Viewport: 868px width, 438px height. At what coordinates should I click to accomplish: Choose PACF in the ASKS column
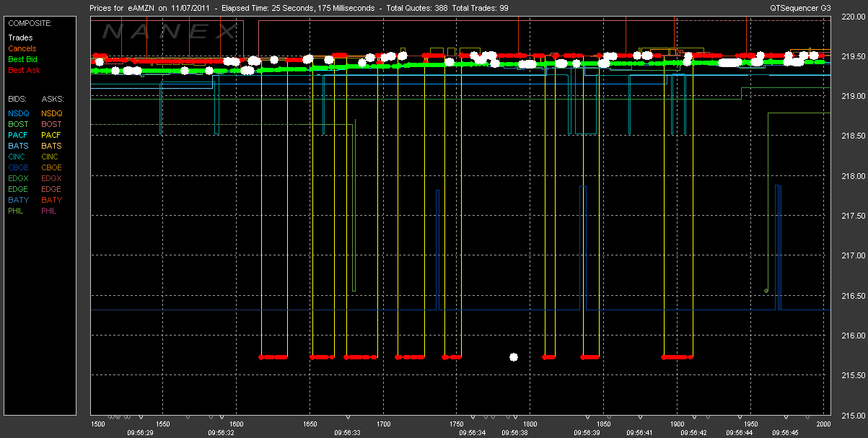click(x=53, y=135)
